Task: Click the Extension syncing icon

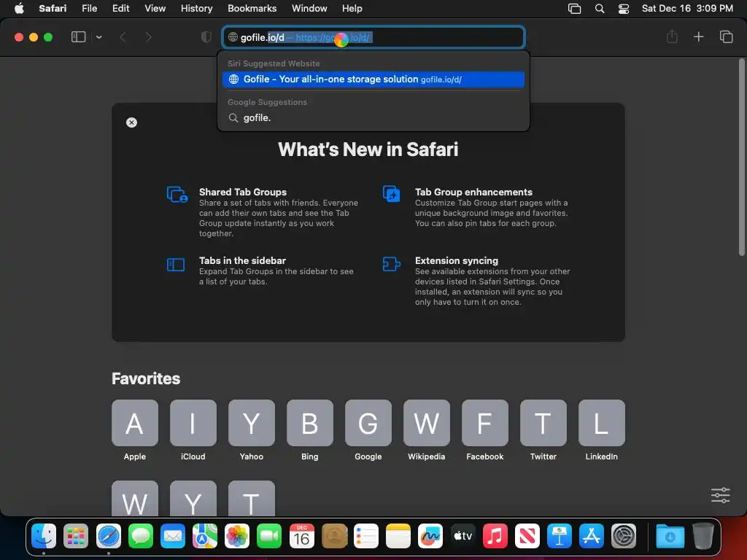Action: coord(391,264)
